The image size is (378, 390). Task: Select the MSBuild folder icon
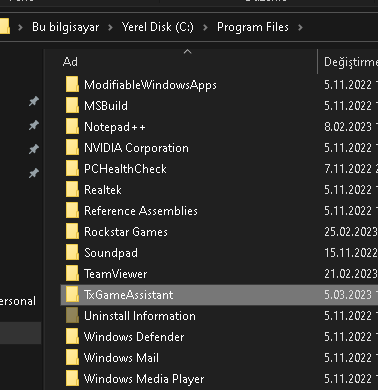[x=72, y=106]
